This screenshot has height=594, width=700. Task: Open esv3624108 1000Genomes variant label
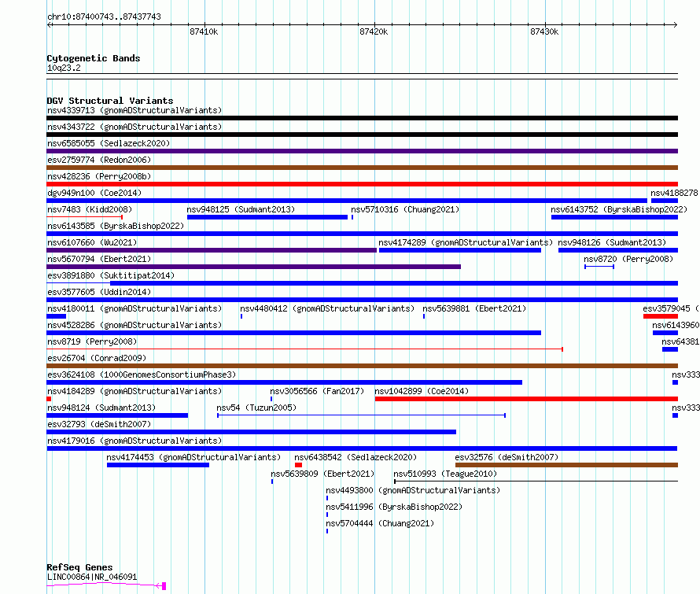[142, 374]
